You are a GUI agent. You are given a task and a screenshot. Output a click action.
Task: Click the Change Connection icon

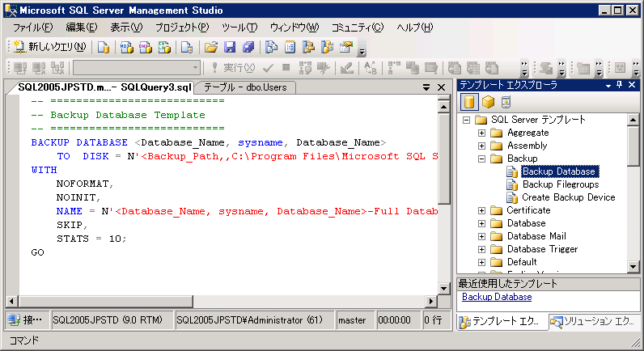[57, 68]
